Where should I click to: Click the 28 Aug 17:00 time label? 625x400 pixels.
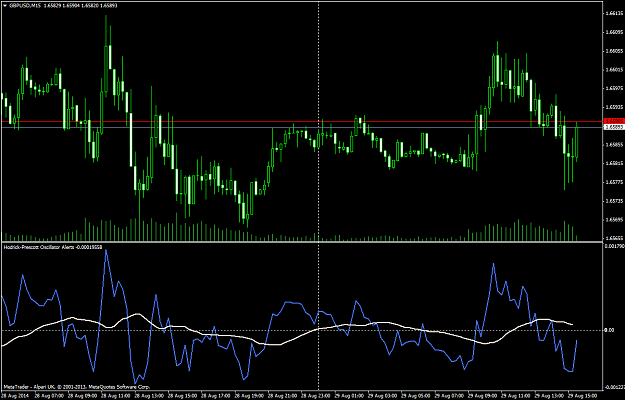coord(214,397)
